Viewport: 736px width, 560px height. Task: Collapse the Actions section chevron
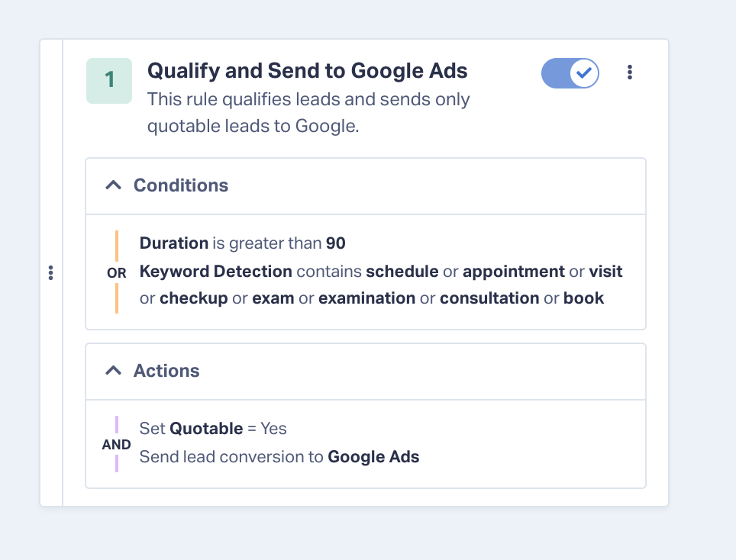113,371
